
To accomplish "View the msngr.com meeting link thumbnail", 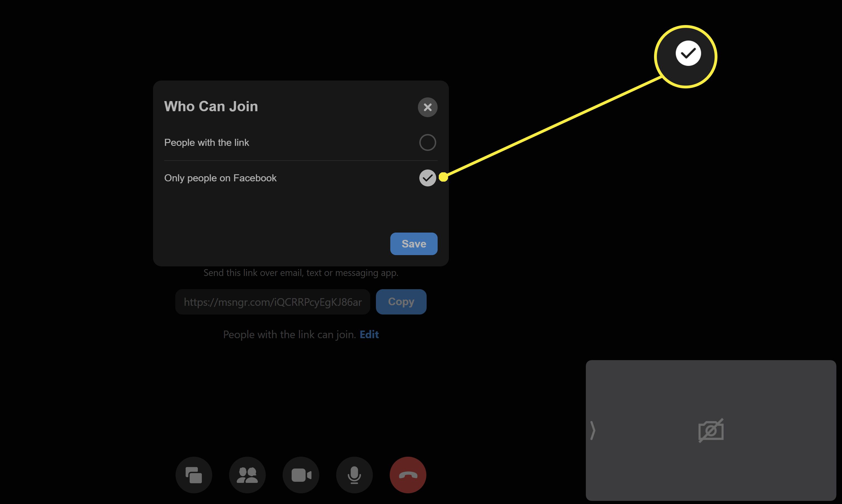I will (x=272, y=301).
